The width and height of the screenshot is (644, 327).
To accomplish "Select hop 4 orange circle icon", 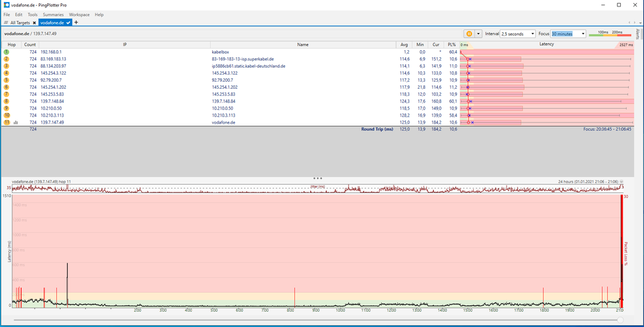I will pos(6,73).
